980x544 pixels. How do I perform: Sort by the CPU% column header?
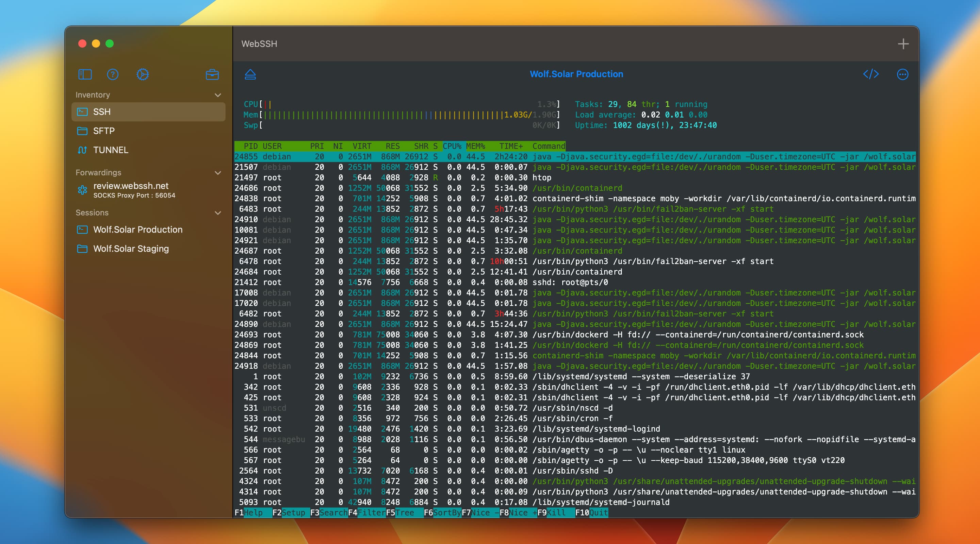[x=452, y=146]
